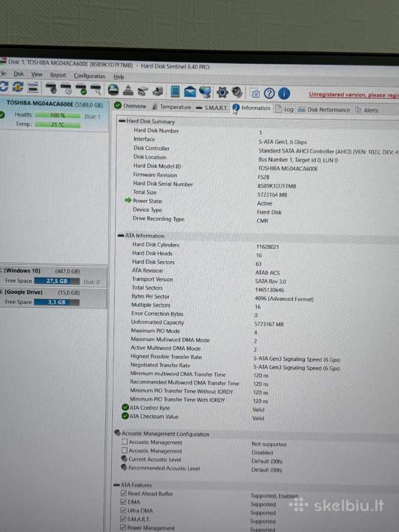Switch to the Overview tab

tap(131, 106)
